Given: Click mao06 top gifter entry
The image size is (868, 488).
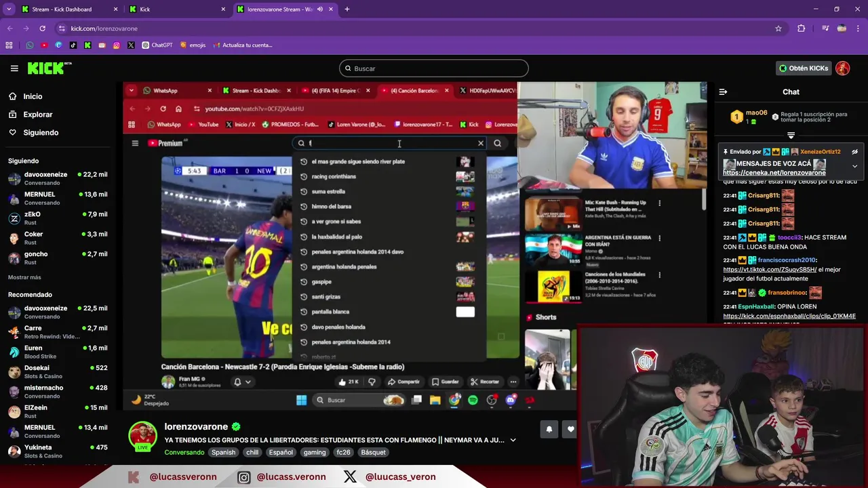Looking at the screenshot, I should pos(749,117).
